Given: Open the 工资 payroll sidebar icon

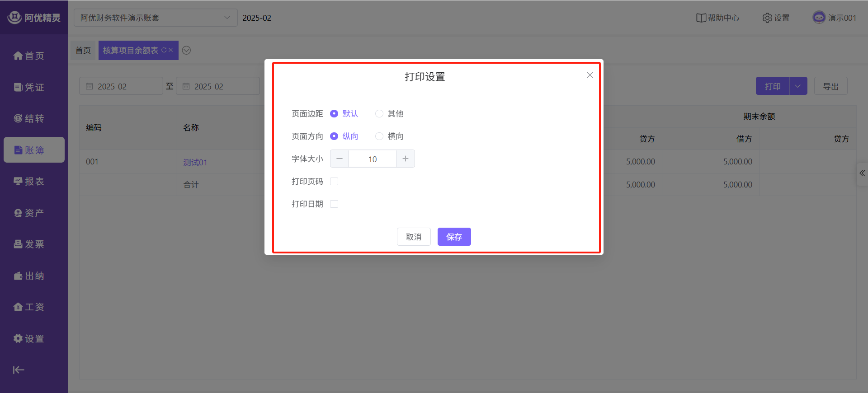Looking at the screenshot, I should [x=18, y=307].
